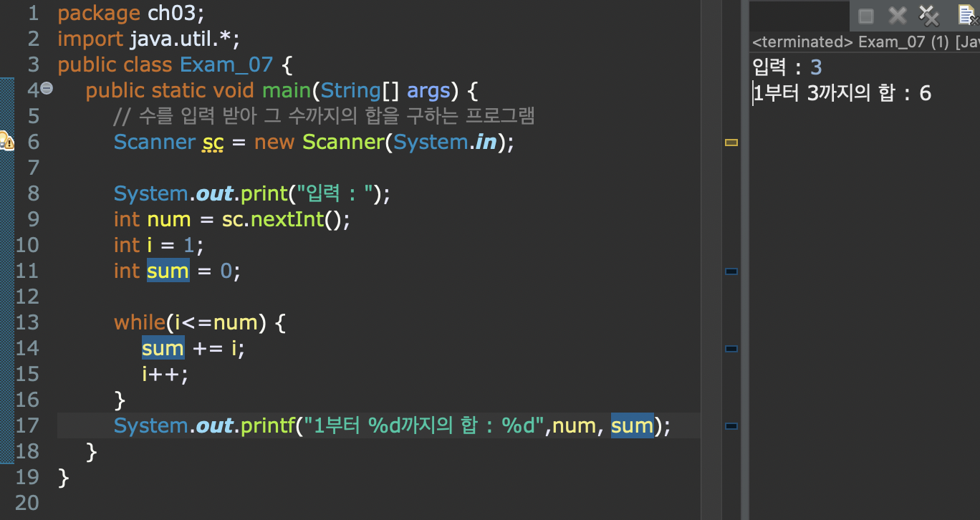Click line number 12 in the gutter
This screenshot has width=980, height=520.
pyautogui.click(x=27, y=297)
